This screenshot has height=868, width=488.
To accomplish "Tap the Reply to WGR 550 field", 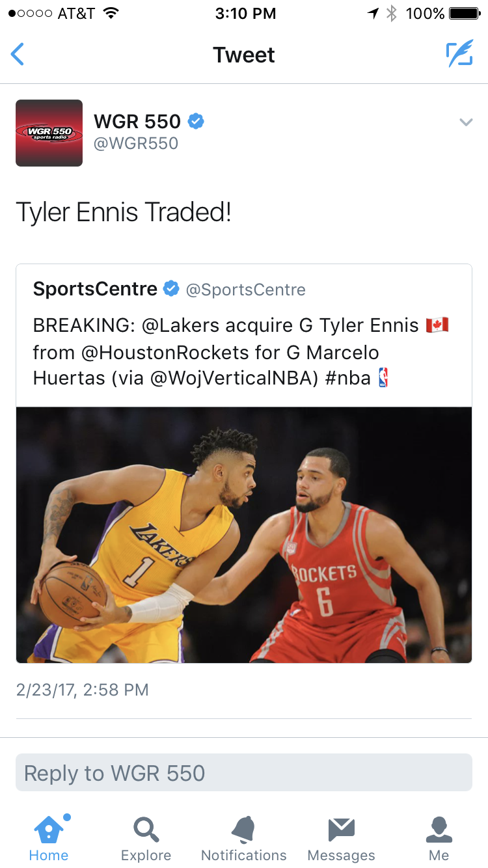I will pyautogui.click(x=244, y=772).
